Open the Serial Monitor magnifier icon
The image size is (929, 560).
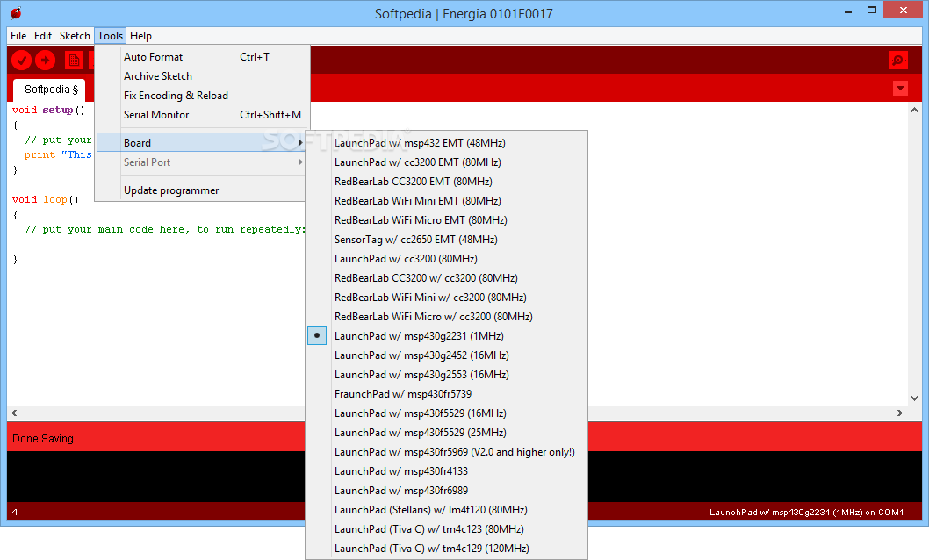point(899,60)
